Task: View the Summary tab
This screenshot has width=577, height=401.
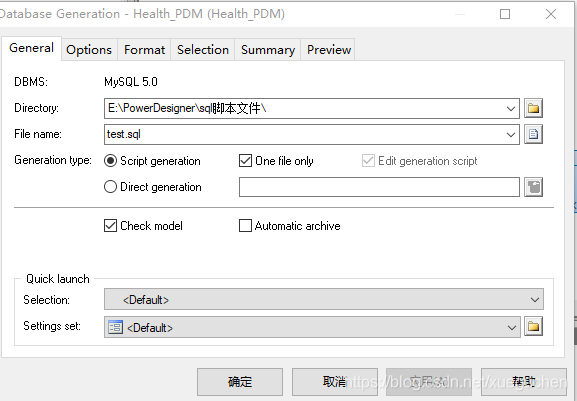Action: (268, 50)
